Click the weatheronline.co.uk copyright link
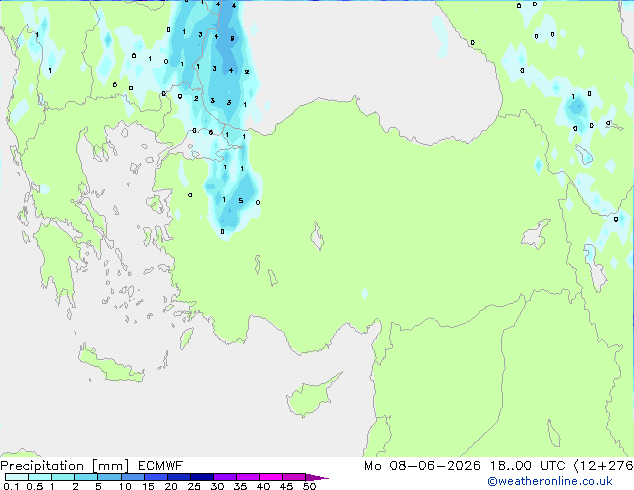This screenshot has width=634, height=490. pos(550,481)
